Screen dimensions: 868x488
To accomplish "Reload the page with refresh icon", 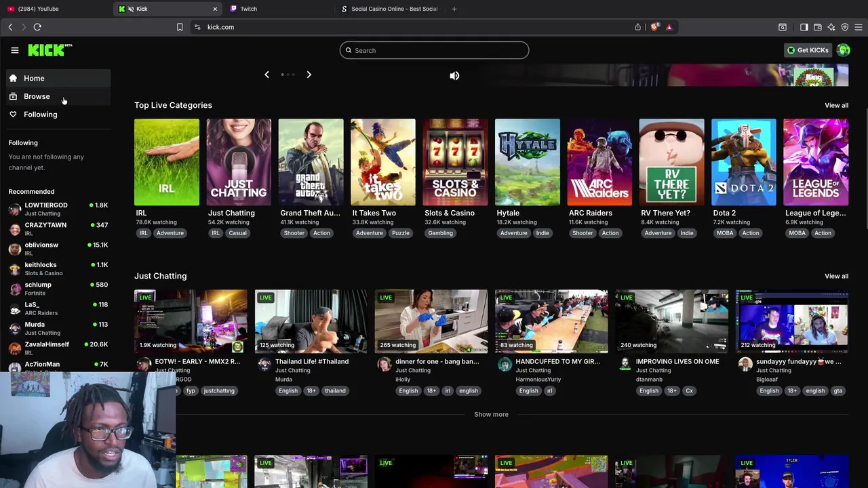I will coord(37,27).
